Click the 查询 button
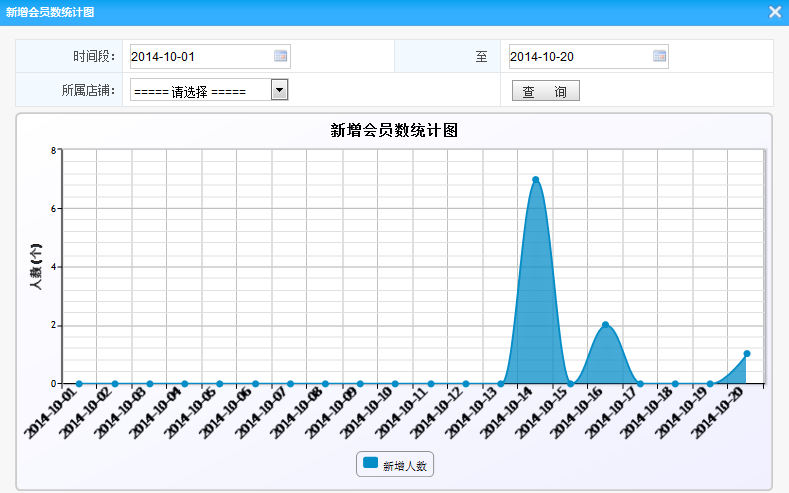Viewport: 789px width, 493px height. click(545, 91)
